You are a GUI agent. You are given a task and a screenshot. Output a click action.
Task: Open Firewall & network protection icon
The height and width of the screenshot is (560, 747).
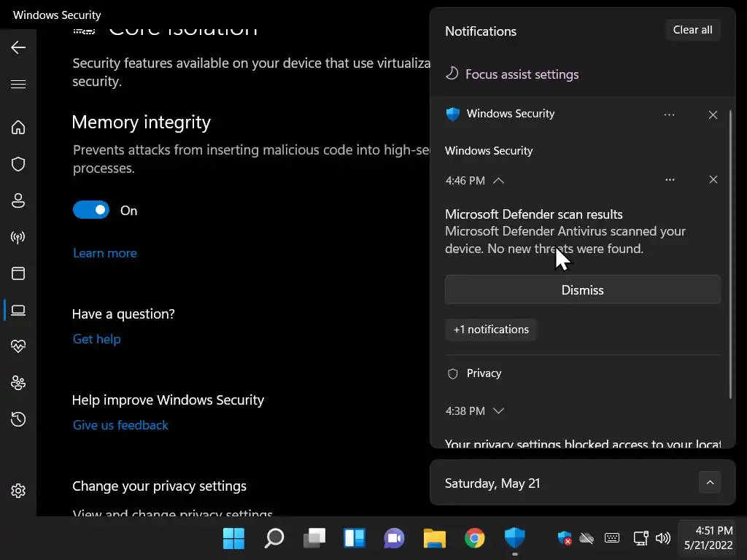(x=18, y=237)
